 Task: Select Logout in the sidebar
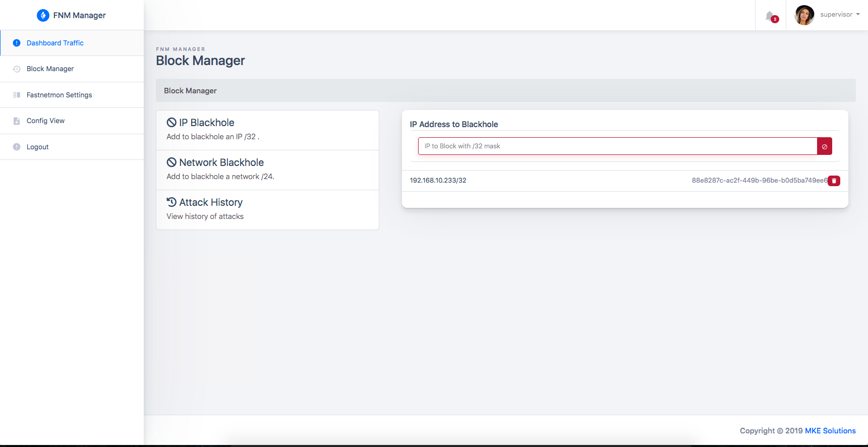72,147
